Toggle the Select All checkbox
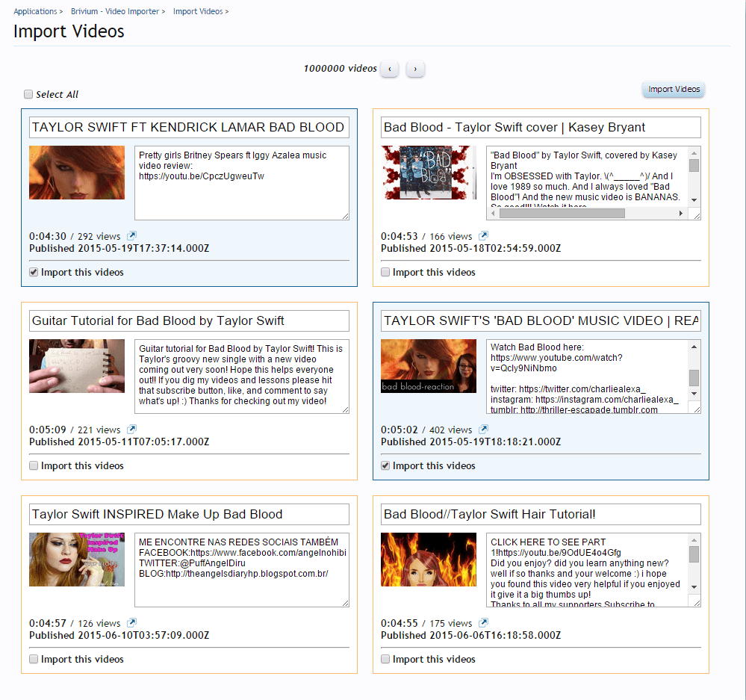This screenshot has height=700, width=746. click(x=28, y=94)
